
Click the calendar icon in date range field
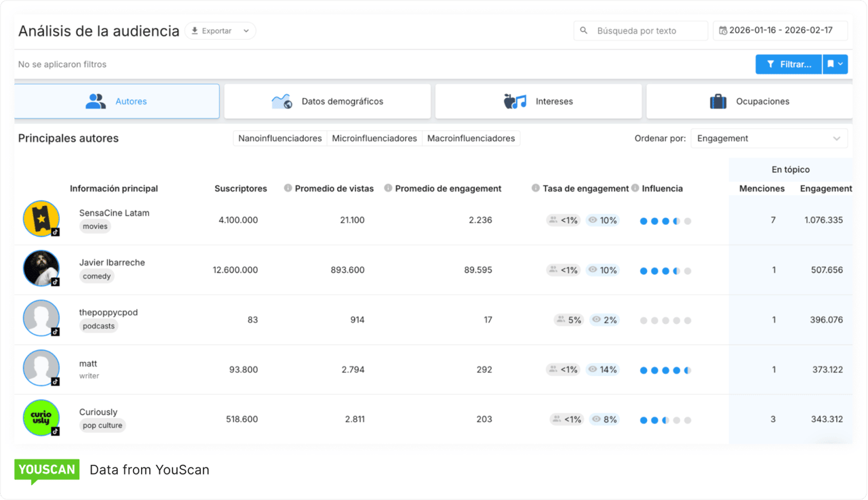(x=723, y=31)
